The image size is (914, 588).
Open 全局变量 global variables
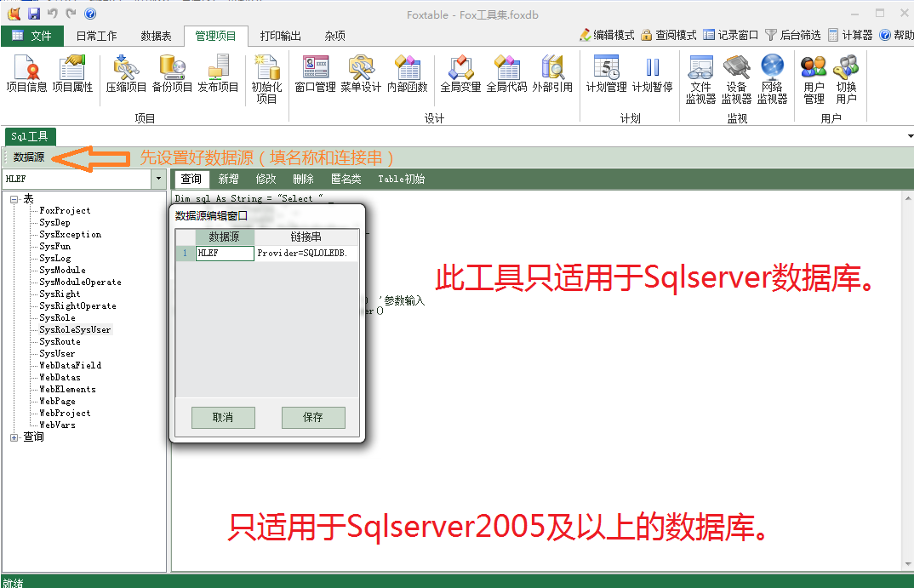coord(460,74)
